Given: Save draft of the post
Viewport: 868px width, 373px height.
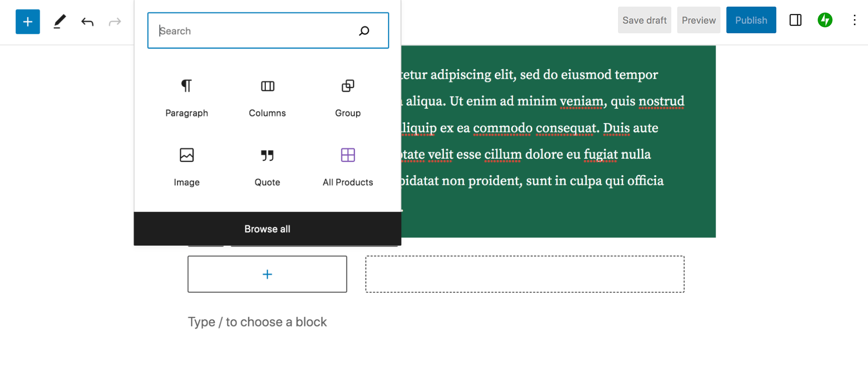Looking at the screenshot, I should [644, 20].
